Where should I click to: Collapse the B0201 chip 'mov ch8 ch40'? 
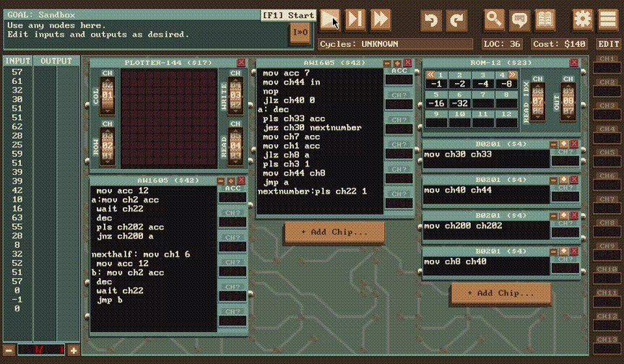point(553,251)
